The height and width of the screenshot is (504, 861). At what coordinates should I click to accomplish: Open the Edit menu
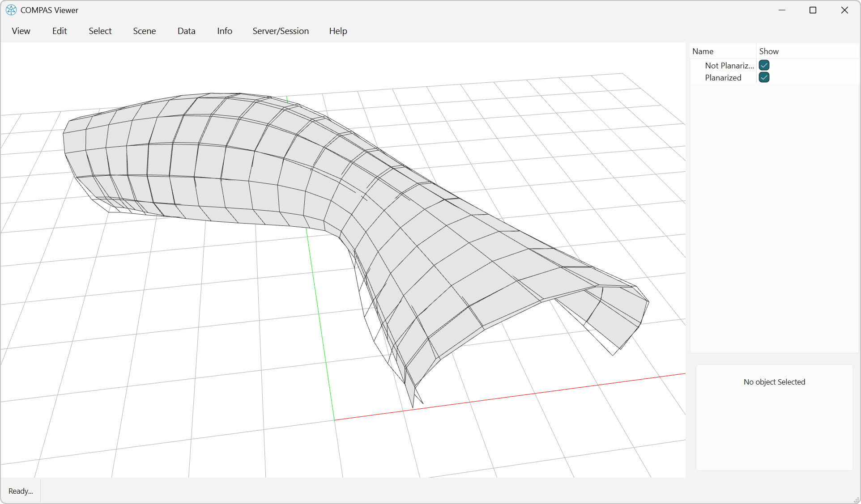pos(59,31)
